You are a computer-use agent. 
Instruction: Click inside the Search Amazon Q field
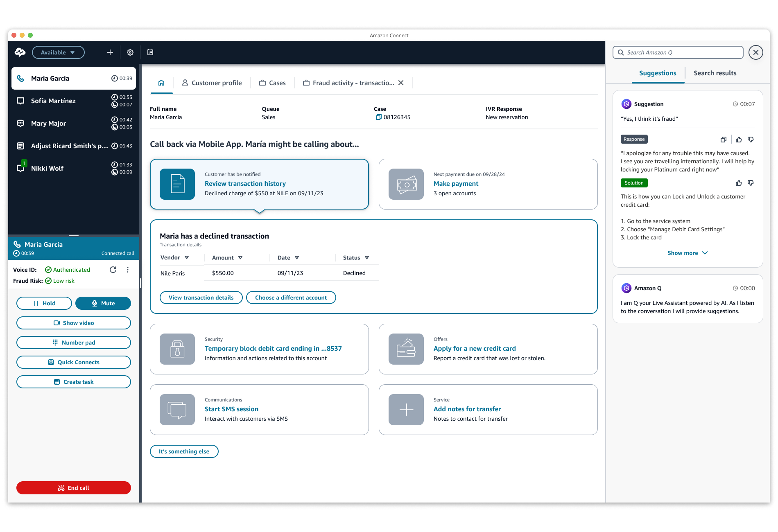click(678, 52)
